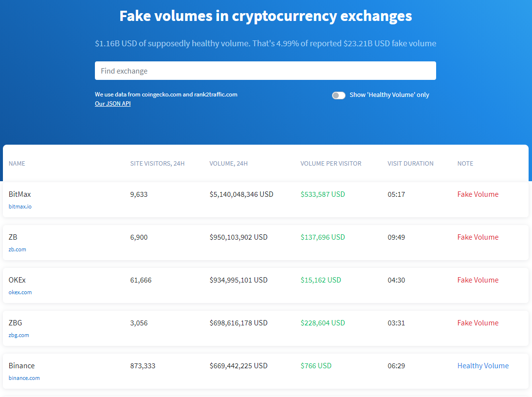532x397 pixels.
Task: Click the page title Fake volumes heading
Action: pyautogui.click(x=265, y=16)
